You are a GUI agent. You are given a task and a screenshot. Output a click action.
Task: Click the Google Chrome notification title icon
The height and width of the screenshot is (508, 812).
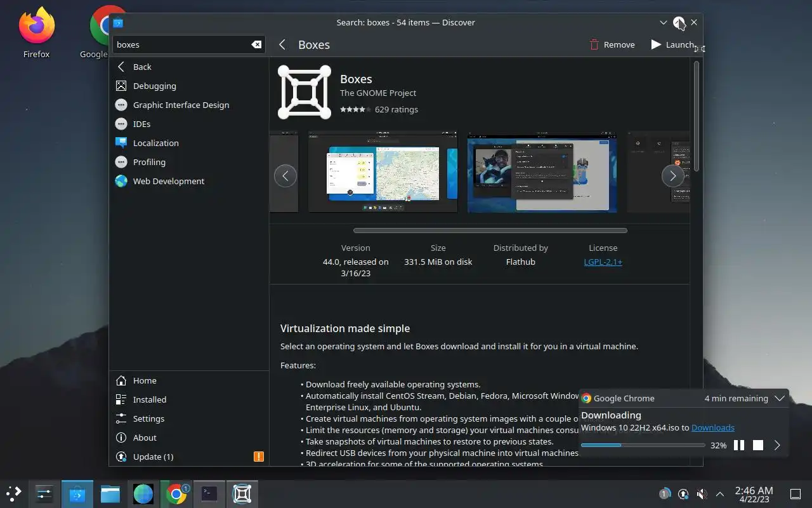(x=586, y=398)
